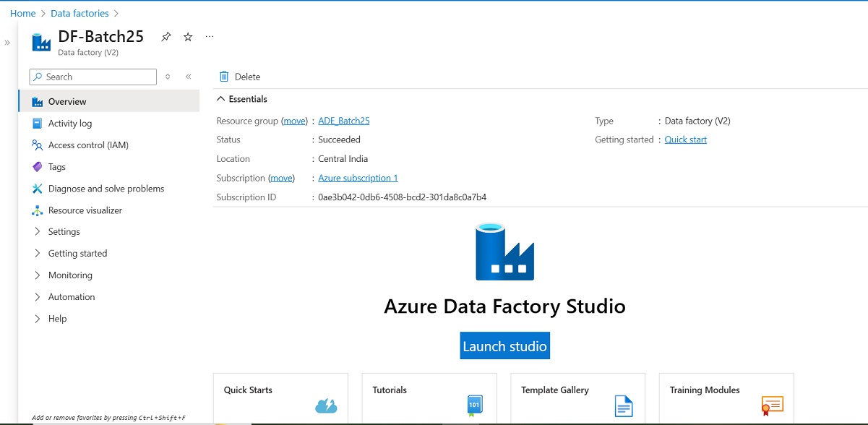Open the Azure subscription 1 link
The height and width of the screenshot is (425, 868).
358,177
